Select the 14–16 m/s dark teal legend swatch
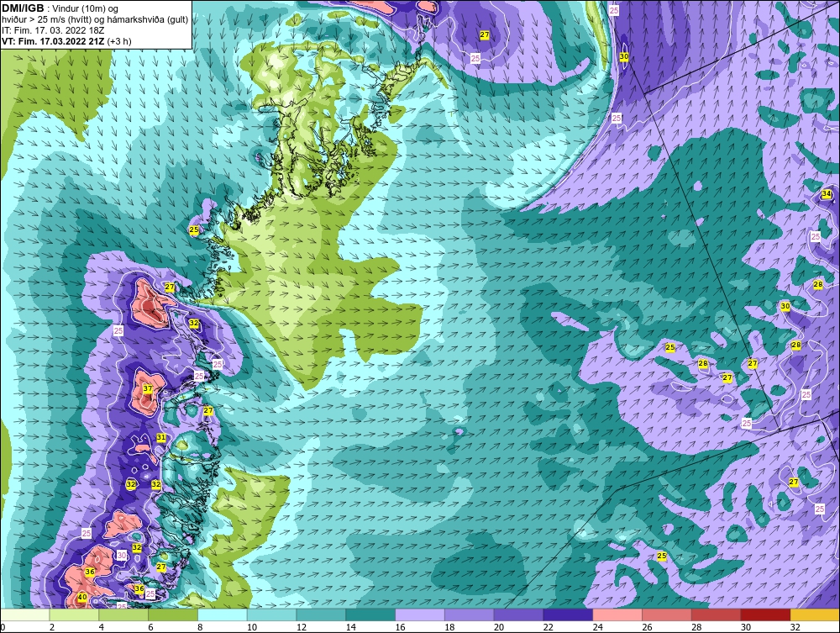Viewport: 840px width, 633px height. tap(370, 615)
